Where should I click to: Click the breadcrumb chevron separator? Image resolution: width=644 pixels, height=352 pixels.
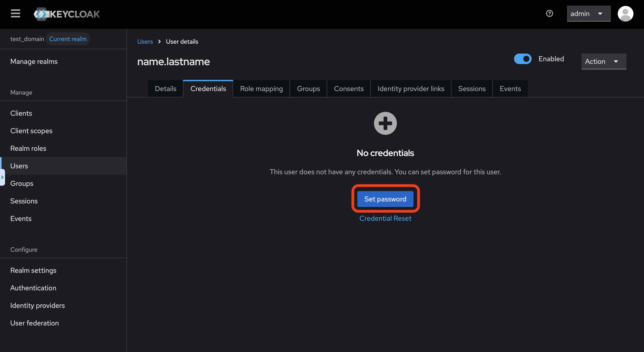pos(159,41)
